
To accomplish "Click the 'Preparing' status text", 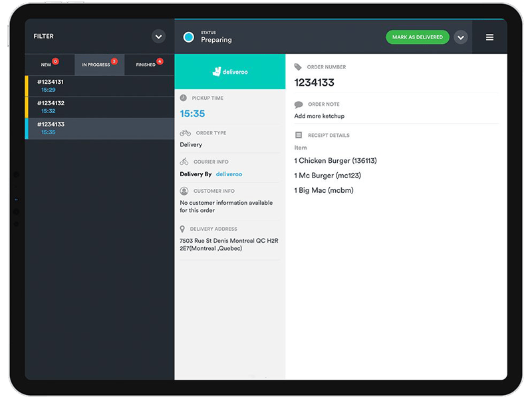I will [216, 40].
